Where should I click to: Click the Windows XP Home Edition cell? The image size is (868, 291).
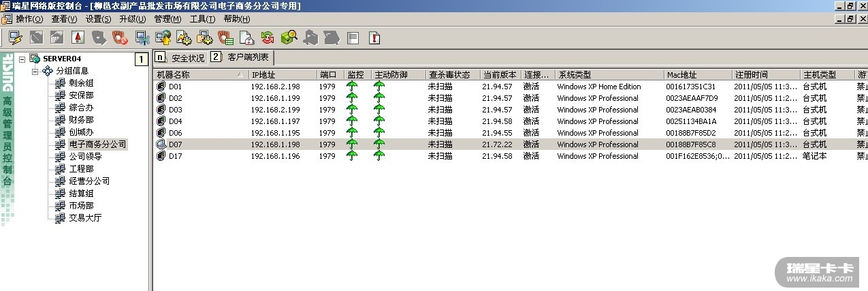click(x=599, y=87)
